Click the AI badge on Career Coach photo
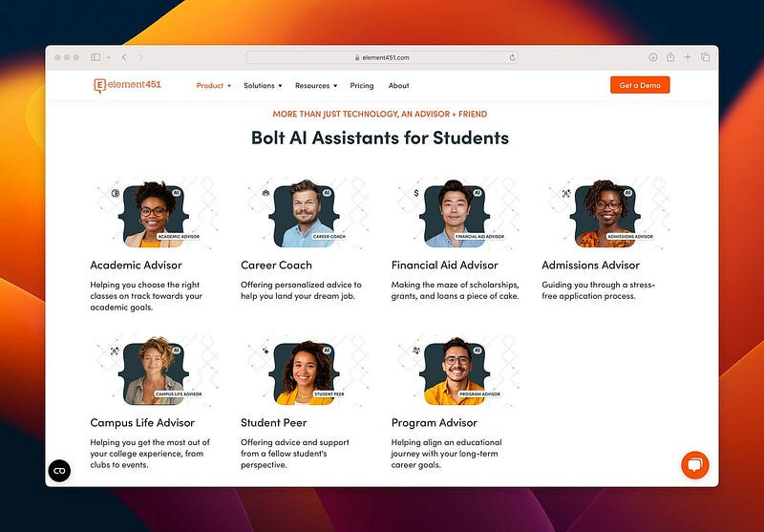 327,193
